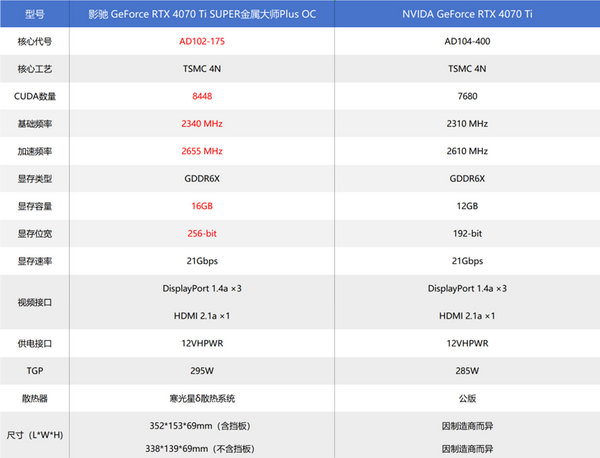The height and width of the screenshot is (458, 600).
Task: Select the 12GB memory capacity cell
Action: pos(467,206)
